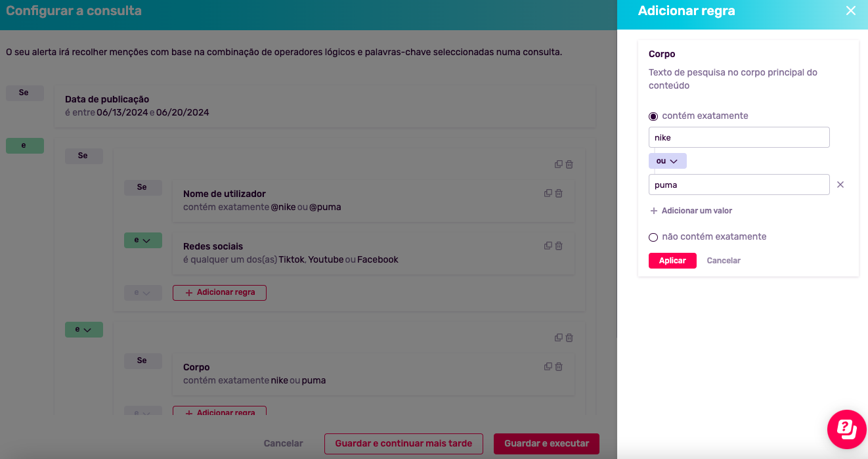Duplicate the Corpo rule

pyautogui.click(x=548, y=366)
